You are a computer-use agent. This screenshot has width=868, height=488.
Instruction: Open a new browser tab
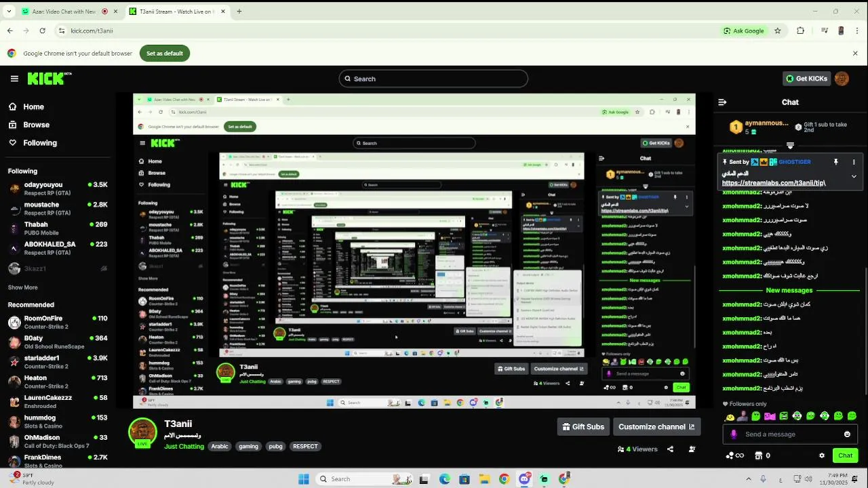[x=239, y=12]
